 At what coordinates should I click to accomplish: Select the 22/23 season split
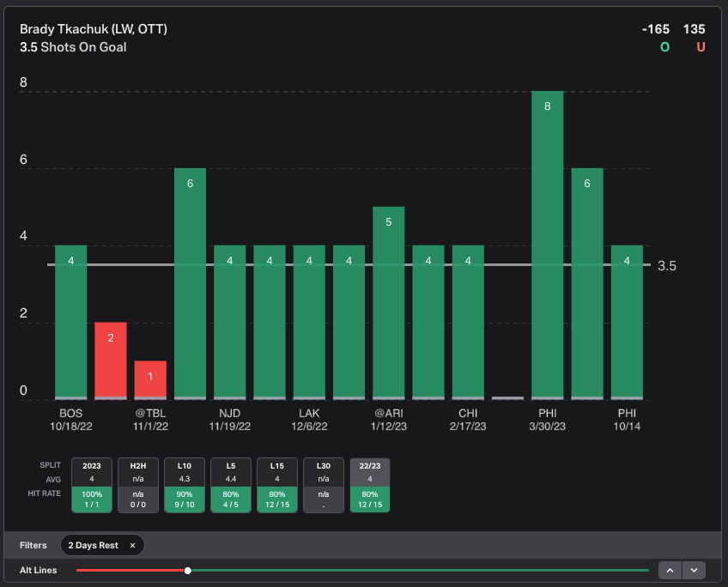tap(370, 485)
